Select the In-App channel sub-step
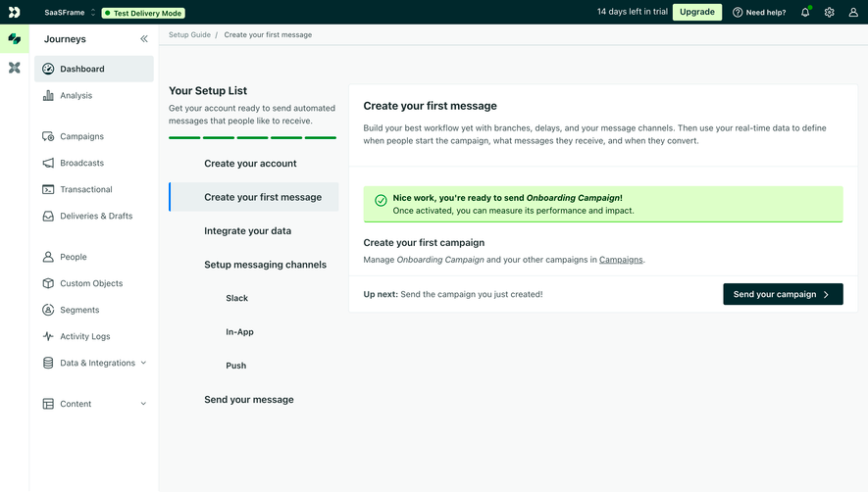Image resolution: width=868 pixels, height=492 pixels. [x=239, y=331]
